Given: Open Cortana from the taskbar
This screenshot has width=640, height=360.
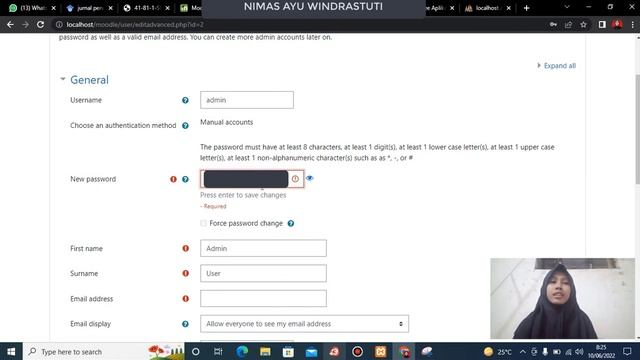Looking at the screenshot, I should (x=196, y=351).
